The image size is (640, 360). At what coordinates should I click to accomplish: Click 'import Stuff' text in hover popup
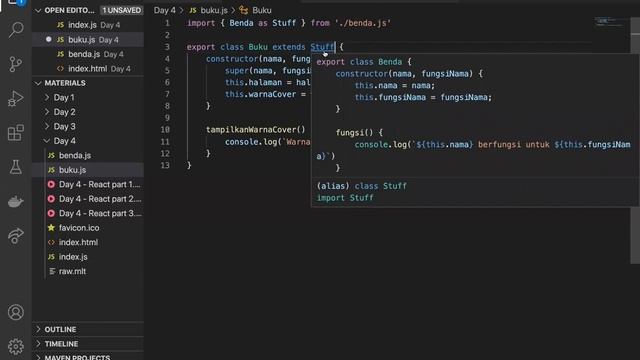(345, 198)
